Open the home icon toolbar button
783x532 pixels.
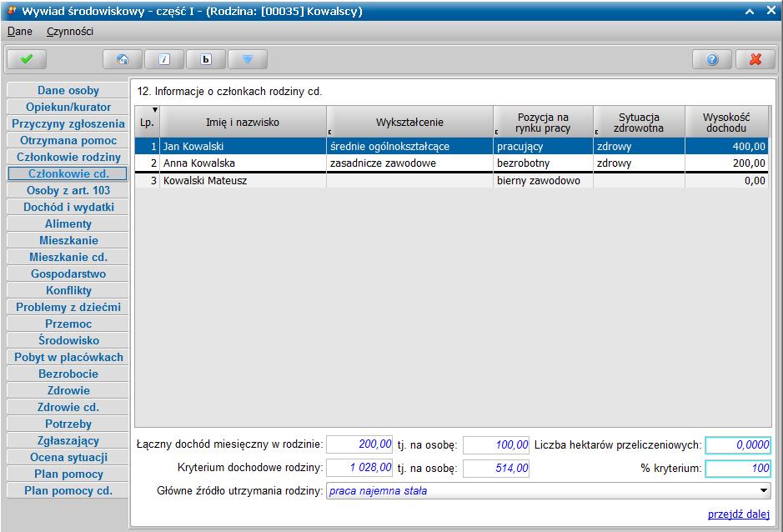[123, 59]
